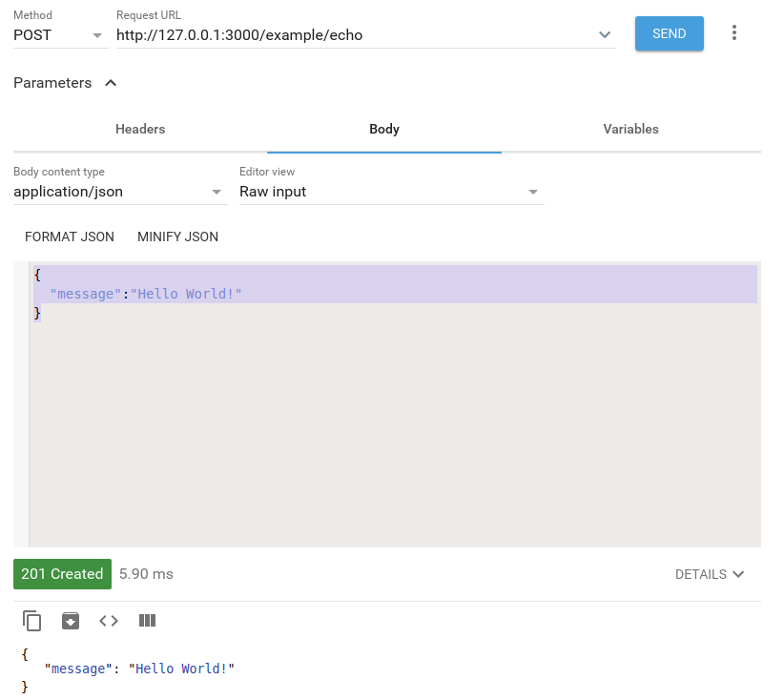Toggle source view with the angle brackets icon
This screenshot has width=784, height=700.
tap(109, 621)
